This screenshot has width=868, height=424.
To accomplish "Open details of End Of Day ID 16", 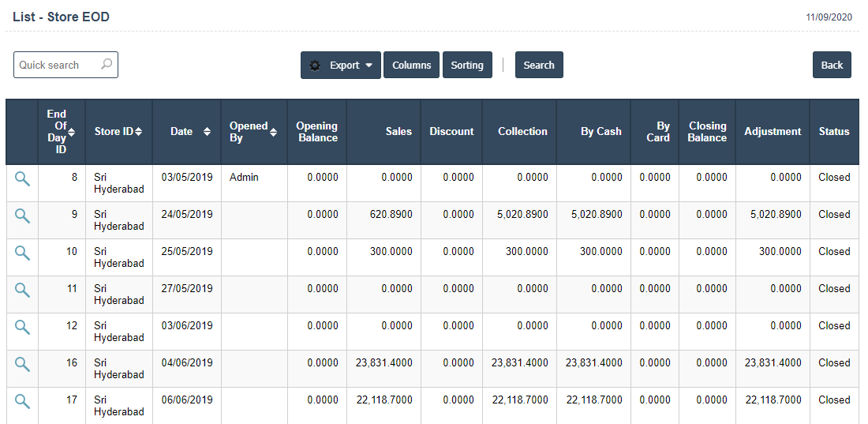I will [x=22, y=365].
